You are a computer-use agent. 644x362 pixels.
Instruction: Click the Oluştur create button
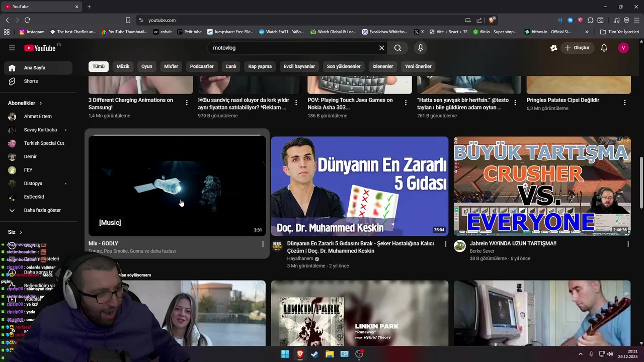578,48
